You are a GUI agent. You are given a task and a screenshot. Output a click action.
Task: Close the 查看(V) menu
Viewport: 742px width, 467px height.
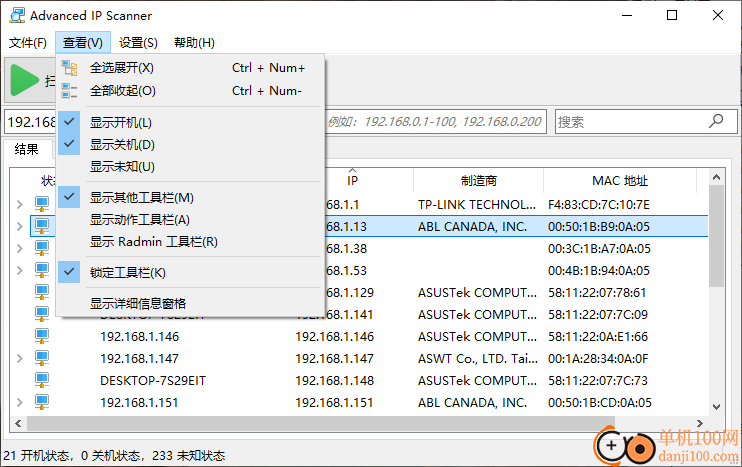point(83,43)
